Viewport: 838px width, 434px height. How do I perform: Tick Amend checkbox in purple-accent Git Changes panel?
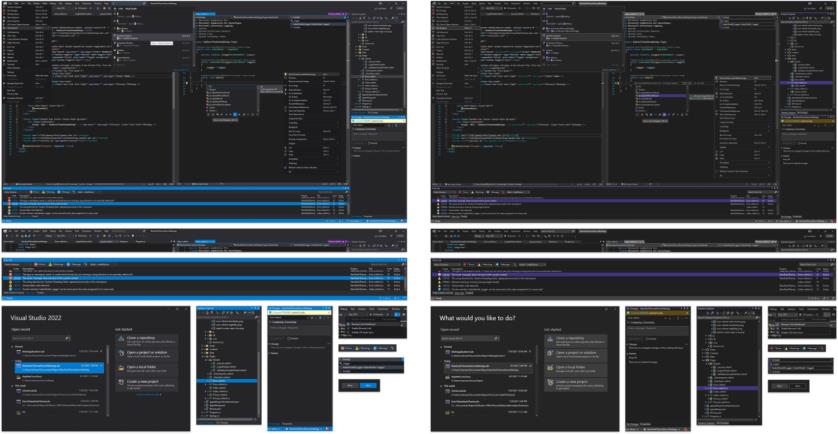pos(647,338)
